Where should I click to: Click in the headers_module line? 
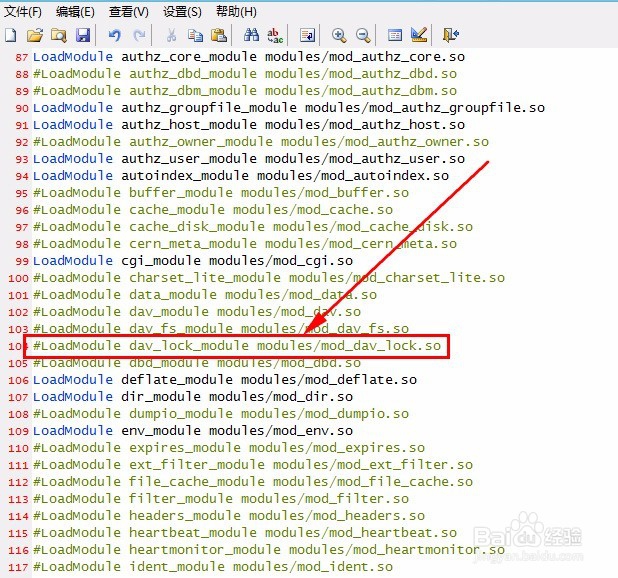(x=229, y=516)
